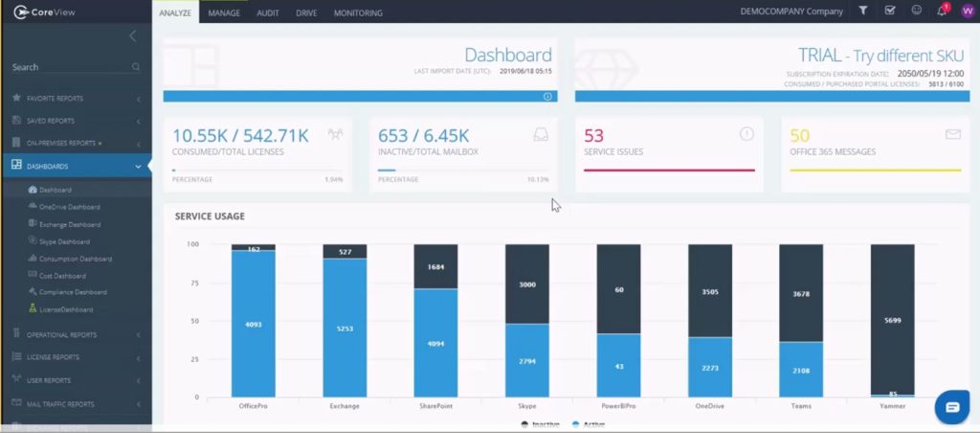Image resolution: width=980 pixels, height=433 pixels.
Task: Click the Favorite Reports star icon
Action: (x=16, y=99)
